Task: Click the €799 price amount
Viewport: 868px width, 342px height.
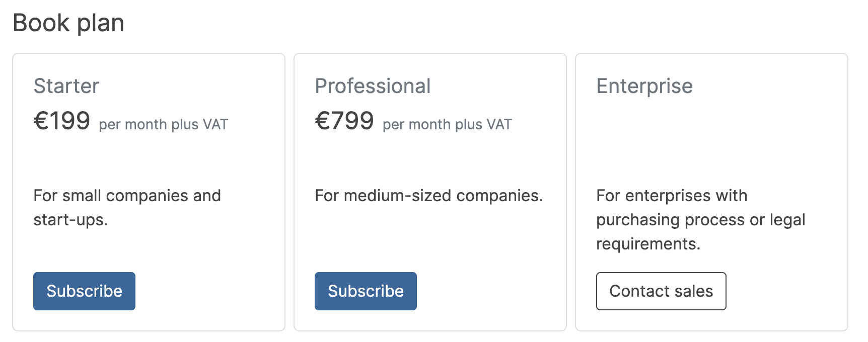Action: click(344, 121)
